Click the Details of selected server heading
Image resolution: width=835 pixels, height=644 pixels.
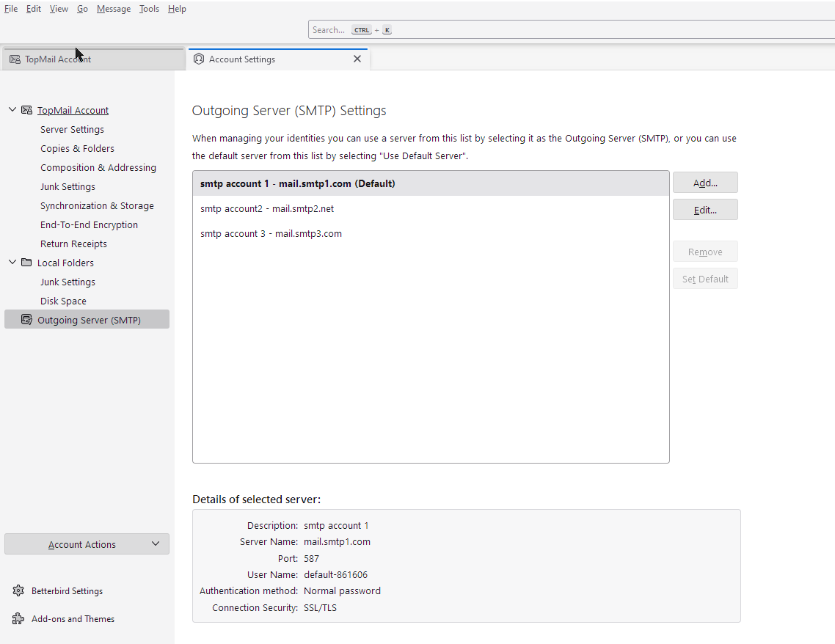pos(256,500)
